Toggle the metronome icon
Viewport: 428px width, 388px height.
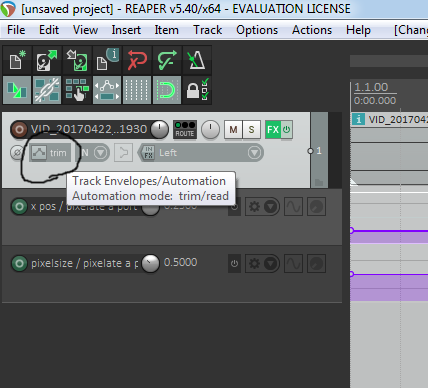click(x=197, y=60)
